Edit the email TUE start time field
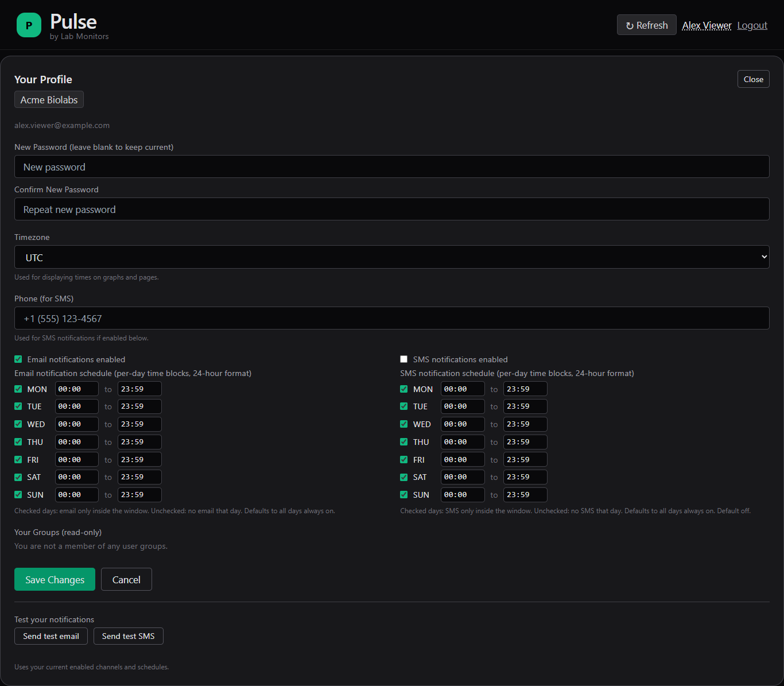The image size is (784, 686). coord(77,406)
